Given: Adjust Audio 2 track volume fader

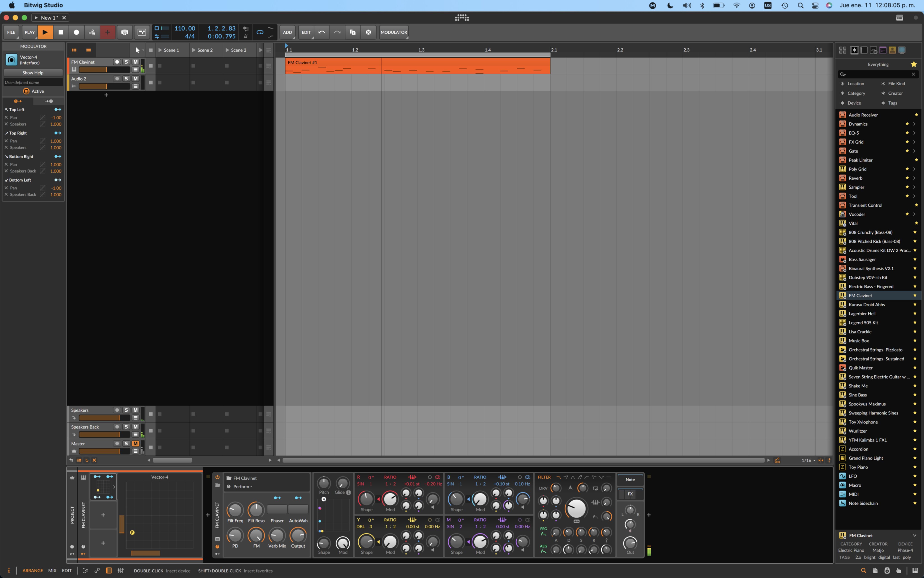Looking at the screenshot, I should (105, 86).
